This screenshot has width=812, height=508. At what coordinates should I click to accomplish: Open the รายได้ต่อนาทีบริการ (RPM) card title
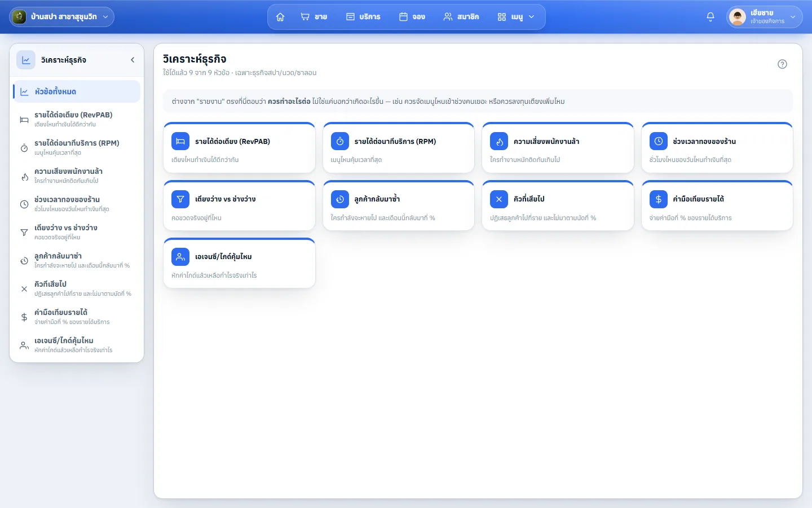click(395, 142)
